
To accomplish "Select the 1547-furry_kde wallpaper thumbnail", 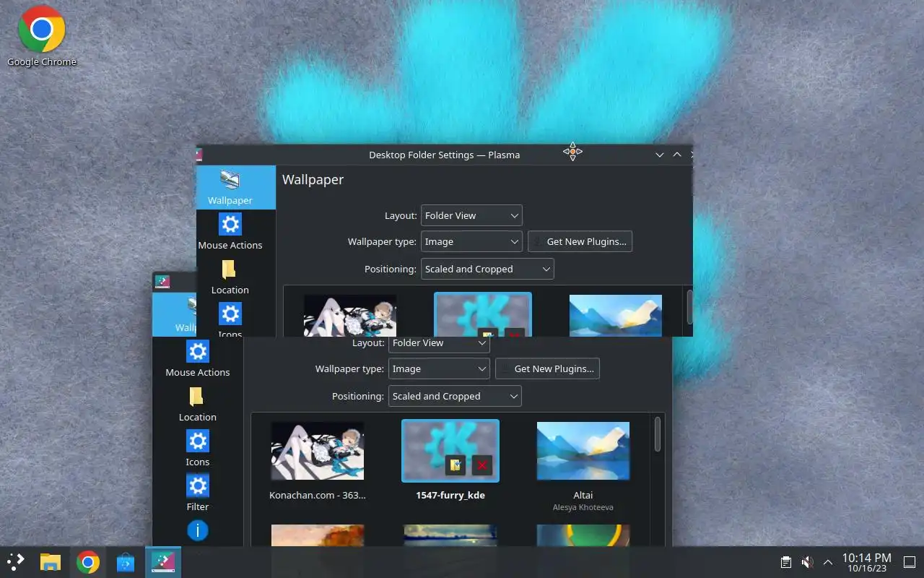I will click(450, 451).
